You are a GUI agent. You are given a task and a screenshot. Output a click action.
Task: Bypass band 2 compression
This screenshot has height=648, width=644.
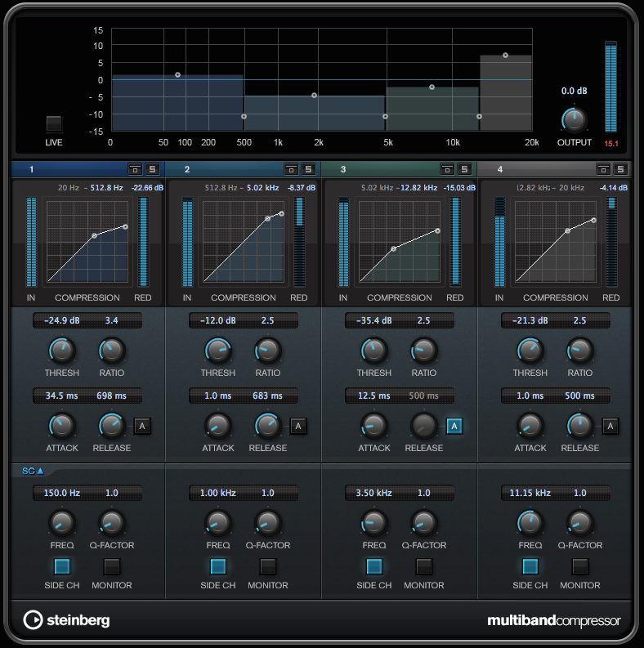pos(291,169)
